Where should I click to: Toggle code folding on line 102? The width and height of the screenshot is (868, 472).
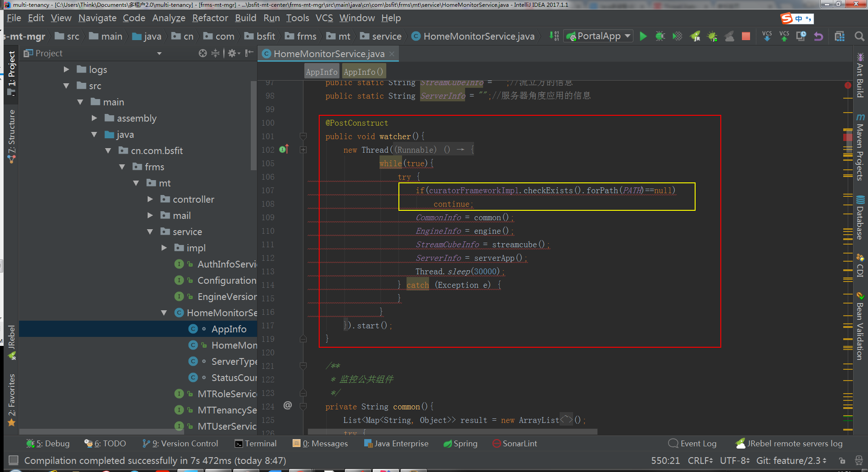tap(303, 150)
